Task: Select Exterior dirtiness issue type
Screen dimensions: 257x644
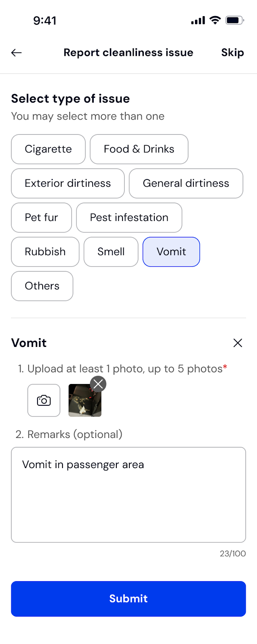Action: pos(68,184)
